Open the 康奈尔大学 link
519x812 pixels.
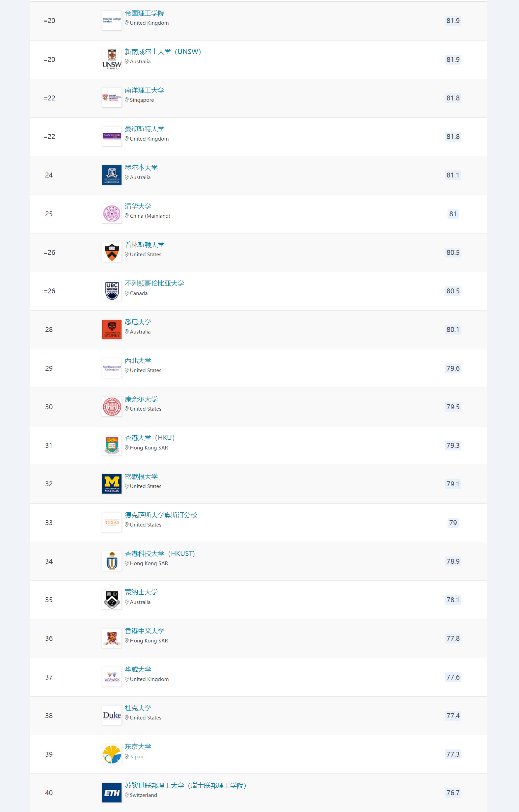(141, 399)
